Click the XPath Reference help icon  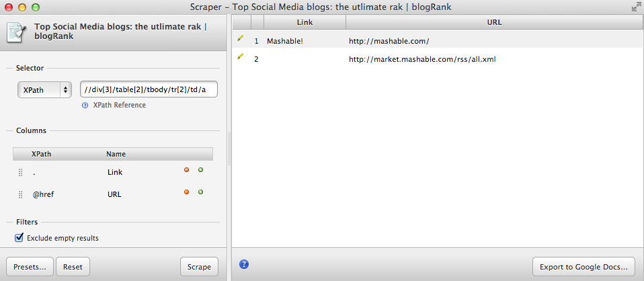85,106
